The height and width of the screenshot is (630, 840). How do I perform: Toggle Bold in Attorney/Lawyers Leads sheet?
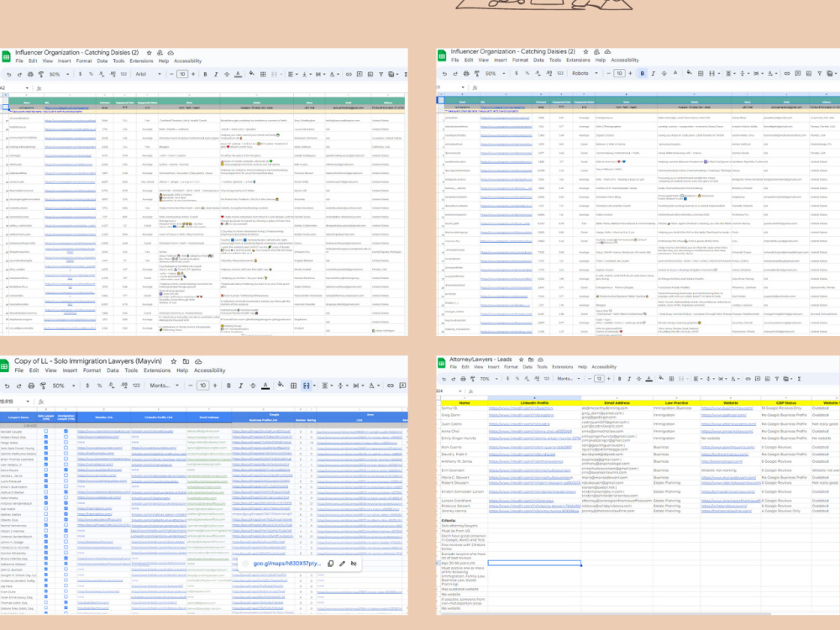[x=619, y=379]
